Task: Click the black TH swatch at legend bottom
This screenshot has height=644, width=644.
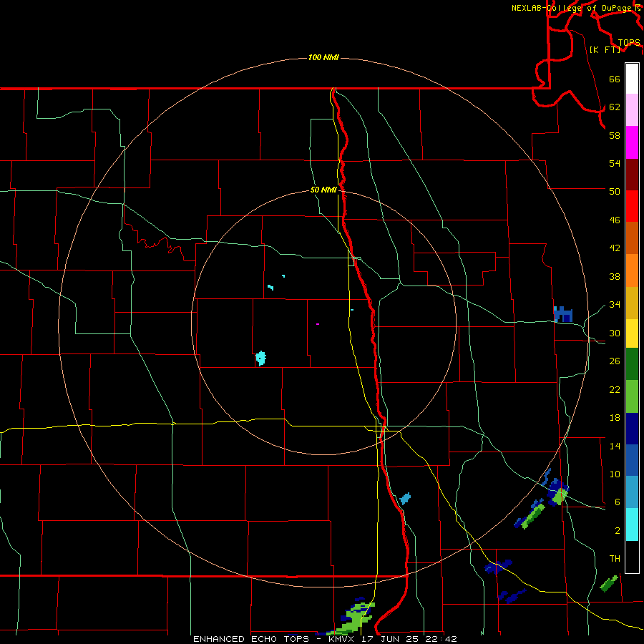Action: pyautogui.click(x=632, y=557)
